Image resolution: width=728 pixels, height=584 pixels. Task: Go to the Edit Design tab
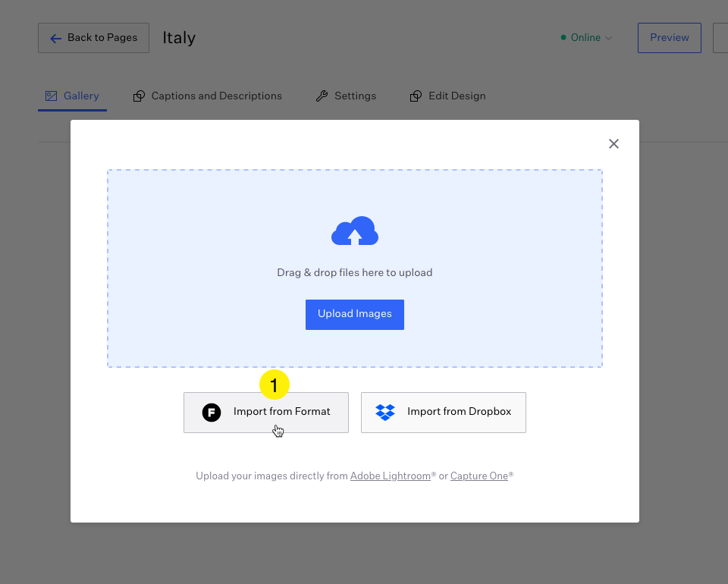[x=447, y=96]
